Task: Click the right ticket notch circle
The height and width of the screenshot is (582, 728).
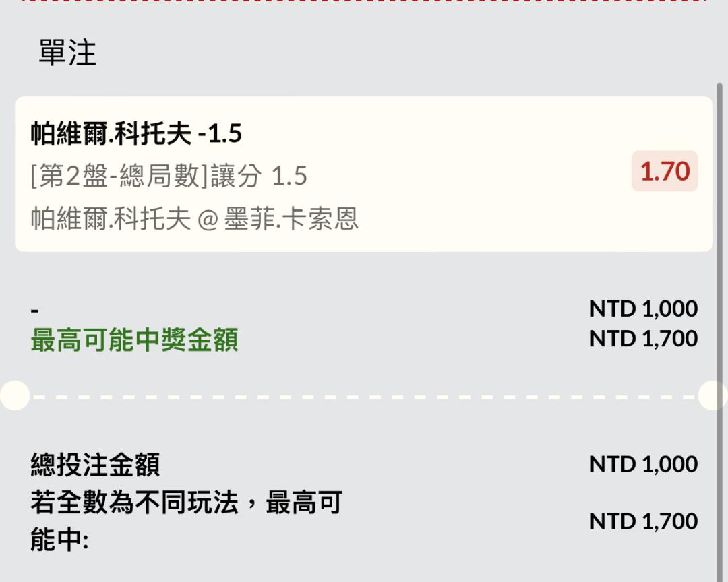Action: tap(713, 395)
